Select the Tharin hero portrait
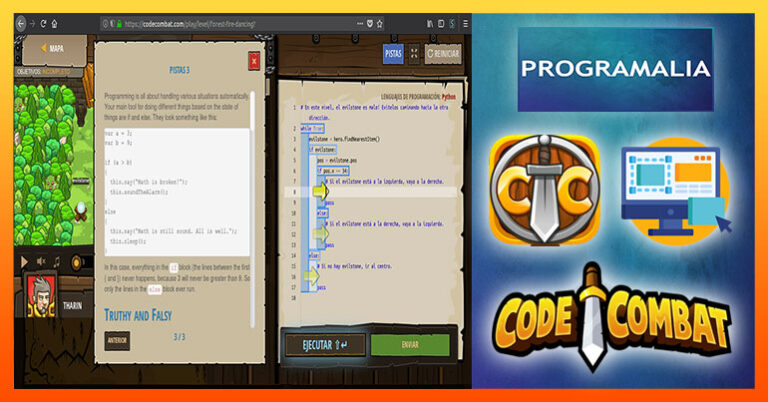This screenshot has height=402, width=768. tap(41, 296)
